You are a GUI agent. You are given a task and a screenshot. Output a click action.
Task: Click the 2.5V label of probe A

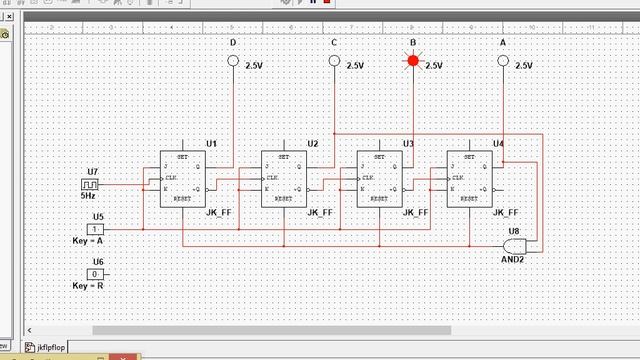coord(524,66)
